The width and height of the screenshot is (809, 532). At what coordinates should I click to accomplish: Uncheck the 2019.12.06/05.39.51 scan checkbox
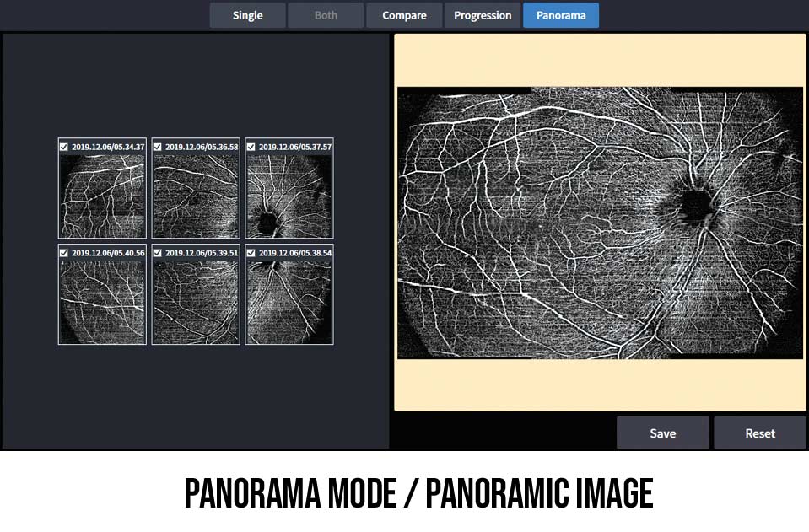coord(158,253)
